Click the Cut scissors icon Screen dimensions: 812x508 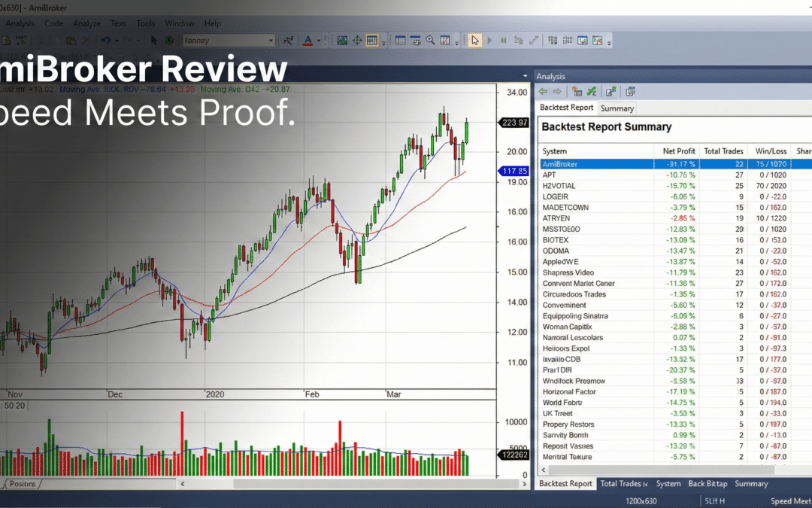tap(41, 41)
